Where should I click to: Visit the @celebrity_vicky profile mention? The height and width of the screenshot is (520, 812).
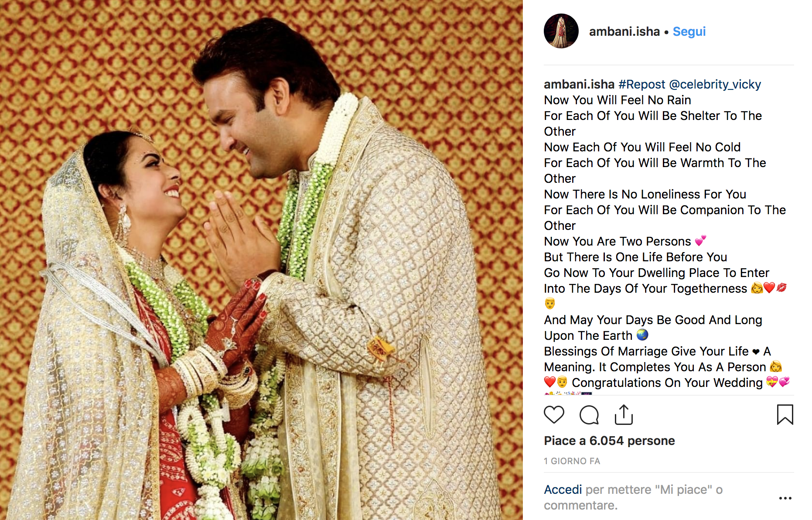715,84
